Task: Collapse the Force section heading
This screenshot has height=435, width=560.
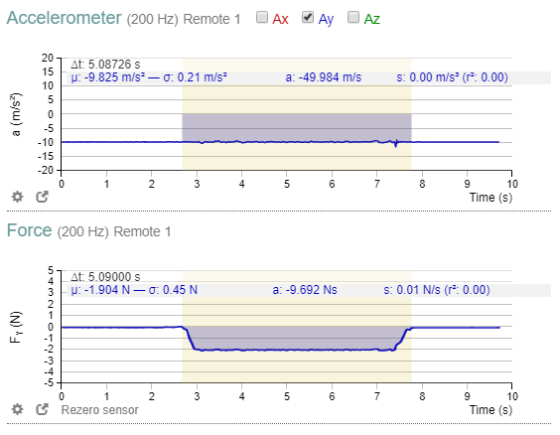Action: pos(29,230)
